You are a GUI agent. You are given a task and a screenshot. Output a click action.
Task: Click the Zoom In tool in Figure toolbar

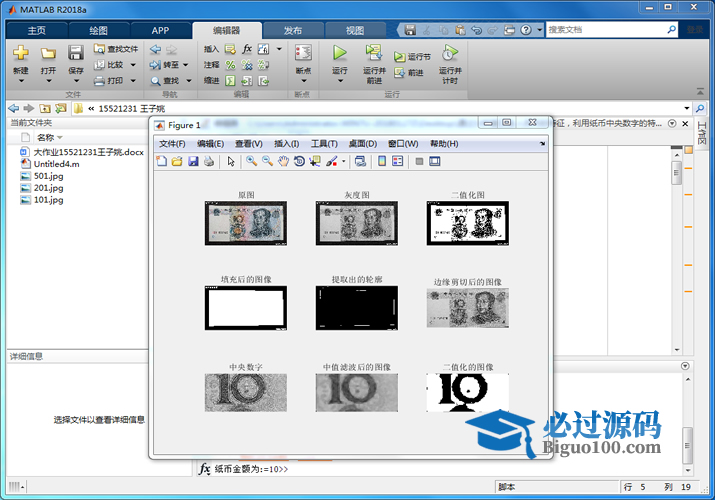click(x=252, y=161)
